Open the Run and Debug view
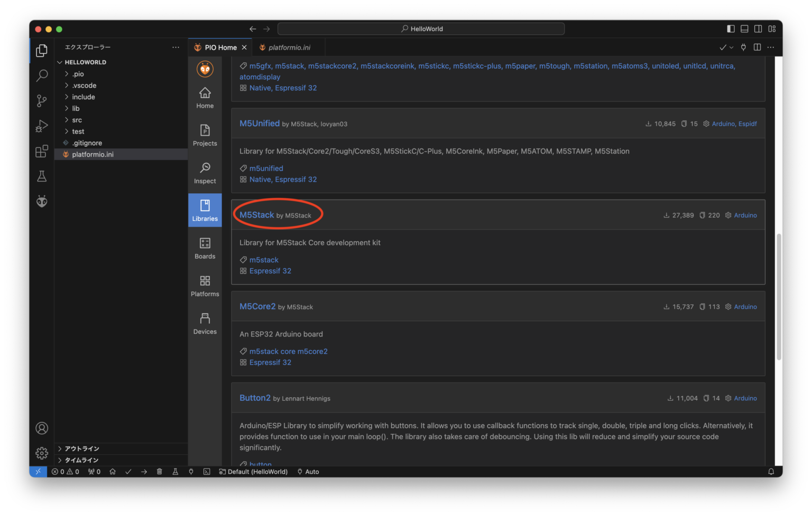This screenshot has width=812, height=516. (x=42, y=126)
